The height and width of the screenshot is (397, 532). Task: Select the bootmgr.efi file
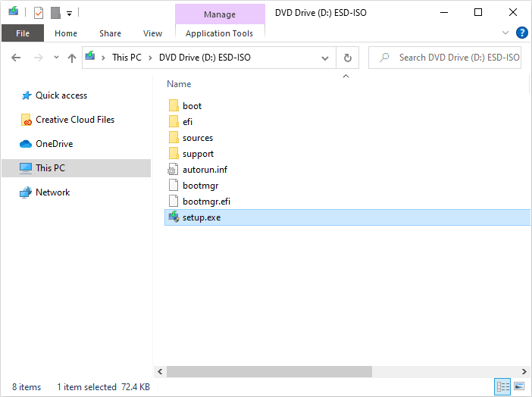(x=206, y=202)
